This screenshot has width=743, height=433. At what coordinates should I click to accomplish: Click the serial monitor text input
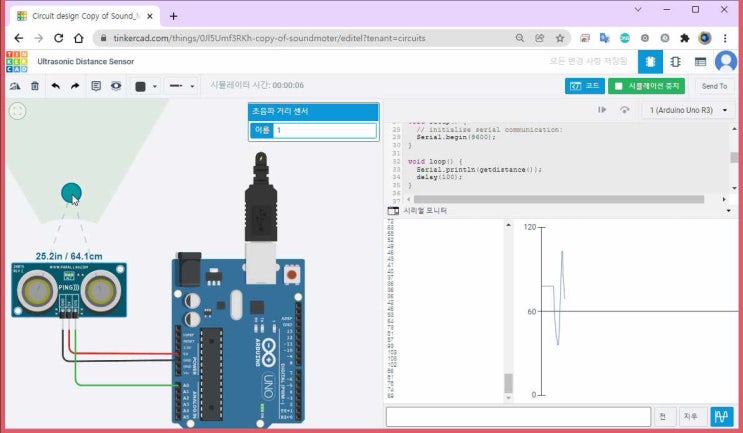(518, 417)
